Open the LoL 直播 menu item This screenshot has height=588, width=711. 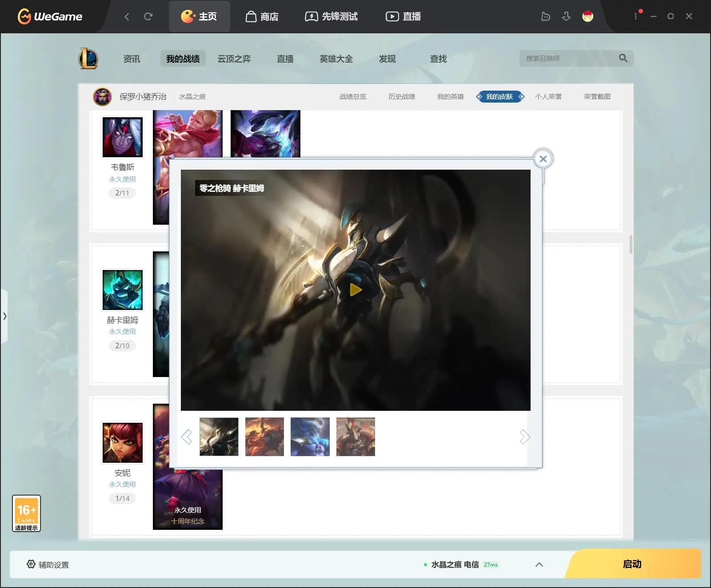[x=285, y=59]
